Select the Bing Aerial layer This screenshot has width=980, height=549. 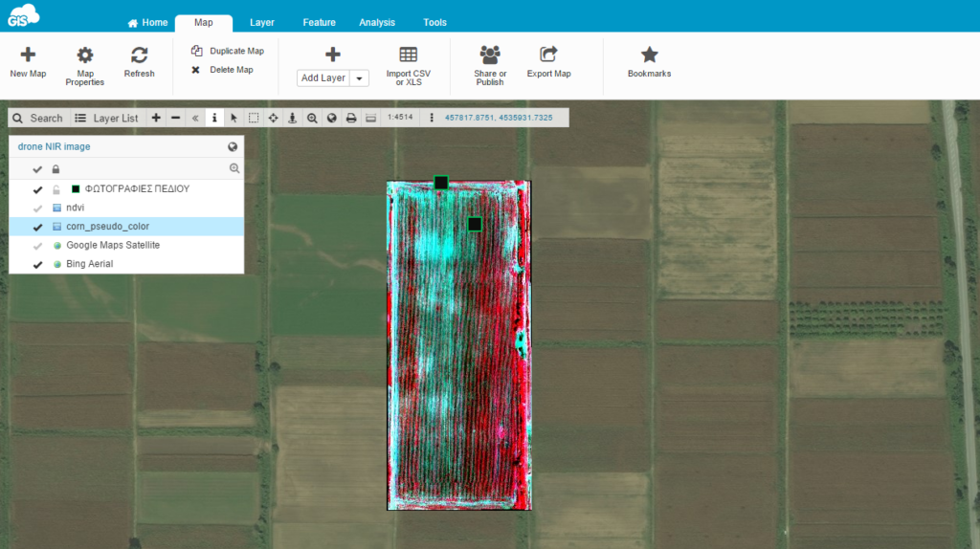[89, 264]
